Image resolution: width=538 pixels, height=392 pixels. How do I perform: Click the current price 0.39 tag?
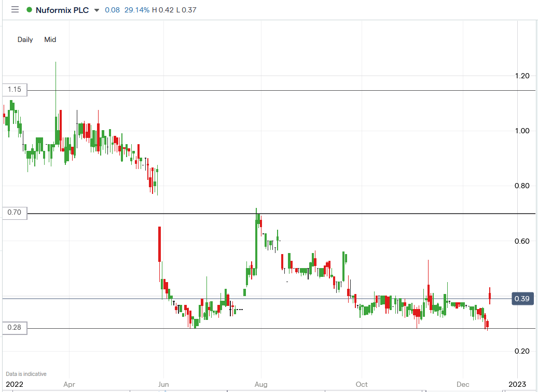click(x=522, y=299)
